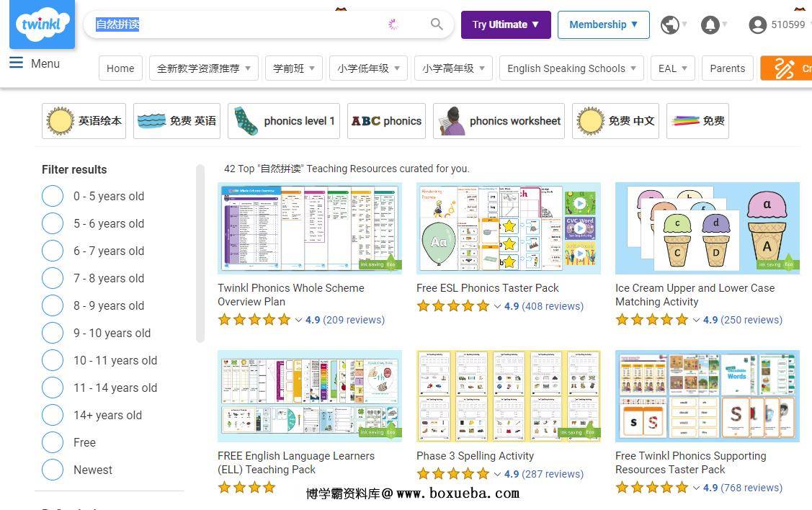Select the 10 - 11 years old filter
This screenshot has height=510, width=812.
(x=53, y=360)
